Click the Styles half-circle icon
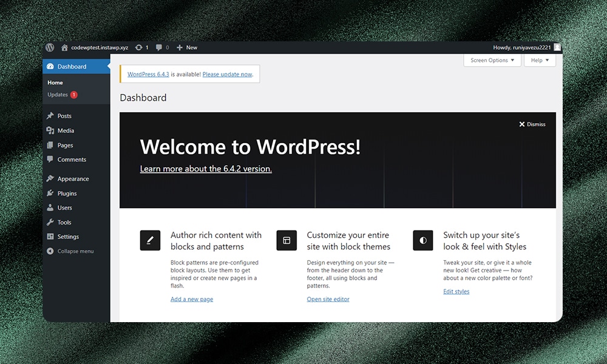 click(423, 240)
